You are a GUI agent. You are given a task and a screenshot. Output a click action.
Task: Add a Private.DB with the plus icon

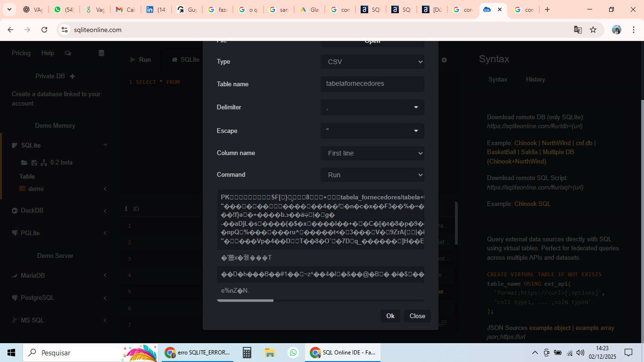pos(72,76)
